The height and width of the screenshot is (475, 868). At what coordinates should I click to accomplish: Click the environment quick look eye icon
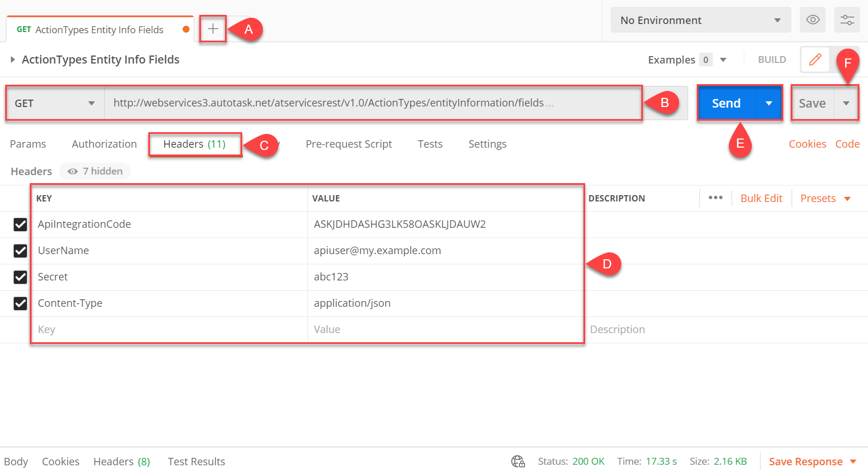(812, 19)
